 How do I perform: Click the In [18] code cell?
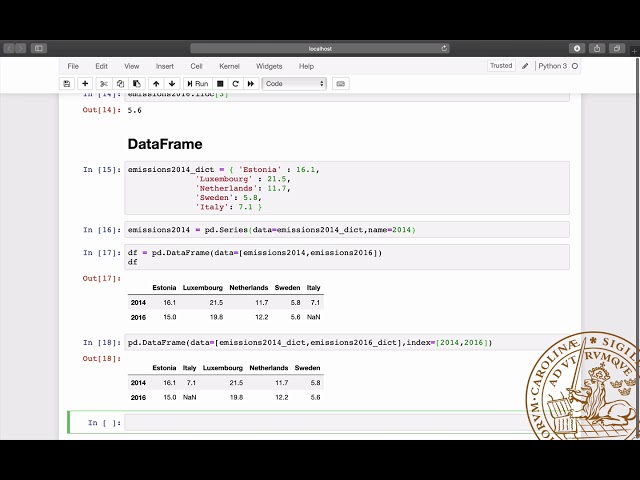point(347,342)
